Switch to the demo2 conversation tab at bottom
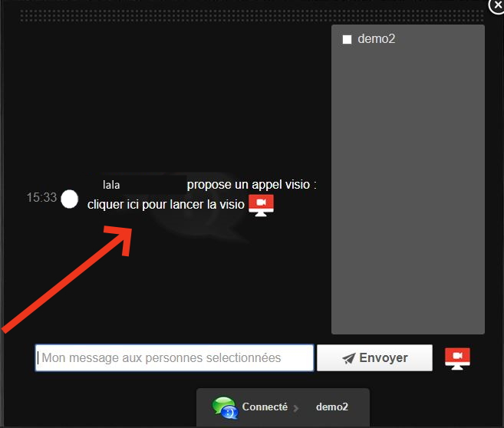This screenshot has height=428, width=504. click(332, 407)
